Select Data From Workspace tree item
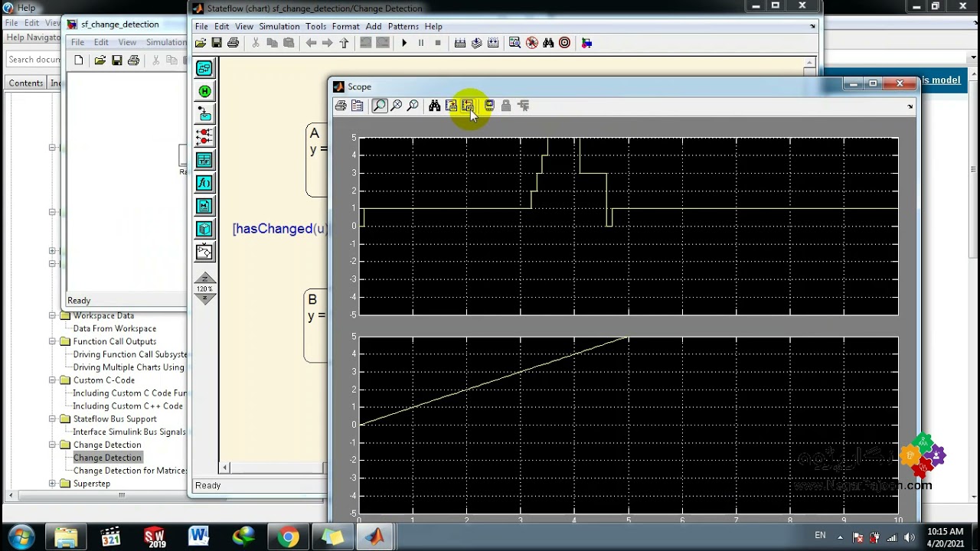This screenshot has height=551, width=980. point(115,328)
